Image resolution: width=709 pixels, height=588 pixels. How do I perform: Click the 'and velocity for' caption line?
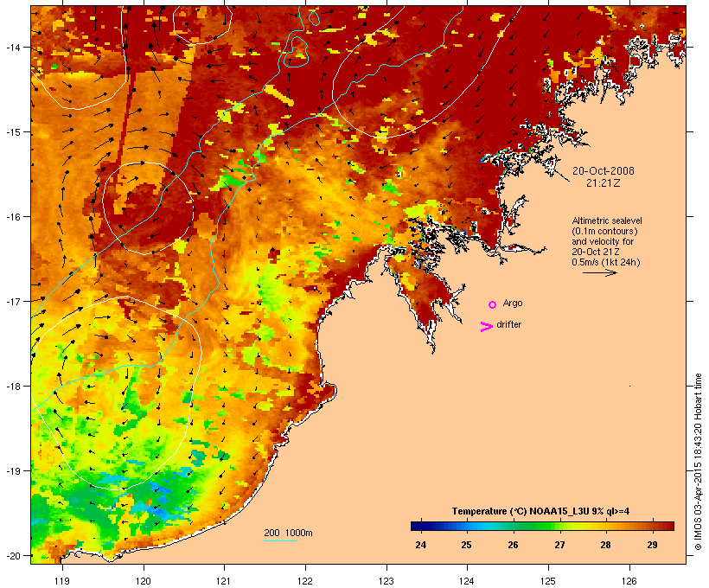click(x=603, y=241)
